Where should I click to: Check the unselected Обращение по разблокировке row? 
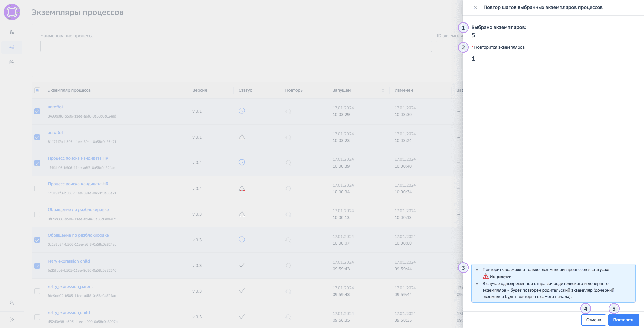point(37,214)
